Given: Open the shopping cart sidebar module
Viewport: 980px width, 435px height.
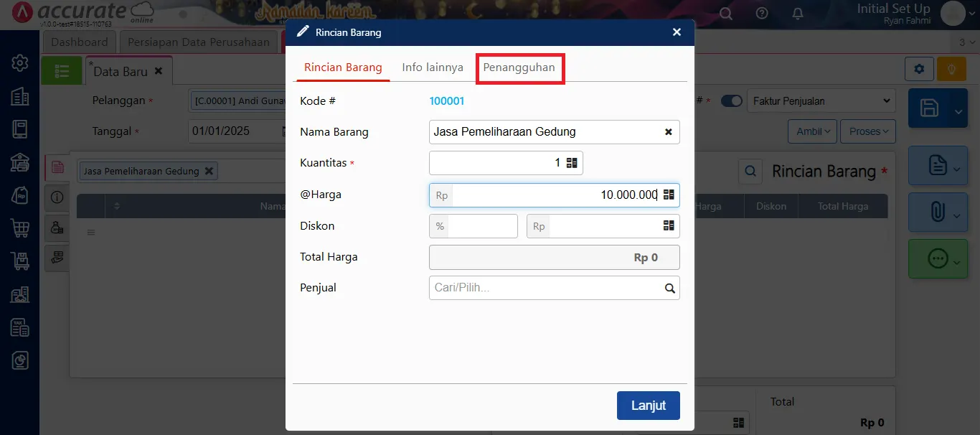Looking at the screenshot, I should coord(20,228).
